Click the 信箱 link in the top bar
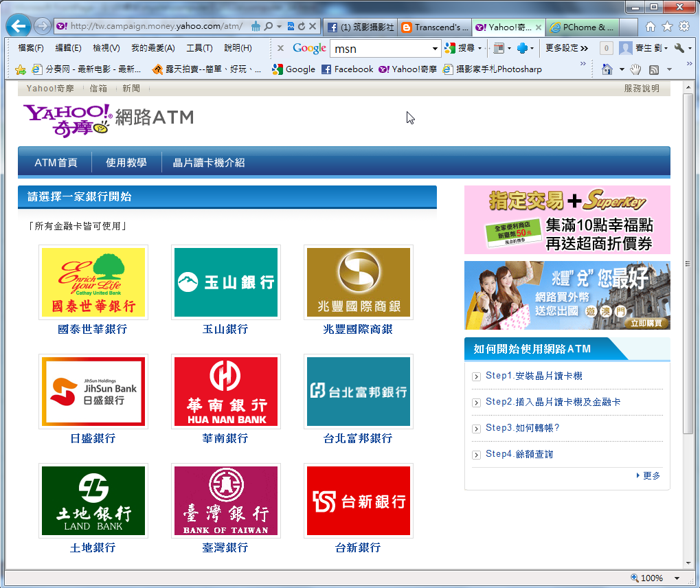This screenshot has height=588, width=700. (98, 89)
